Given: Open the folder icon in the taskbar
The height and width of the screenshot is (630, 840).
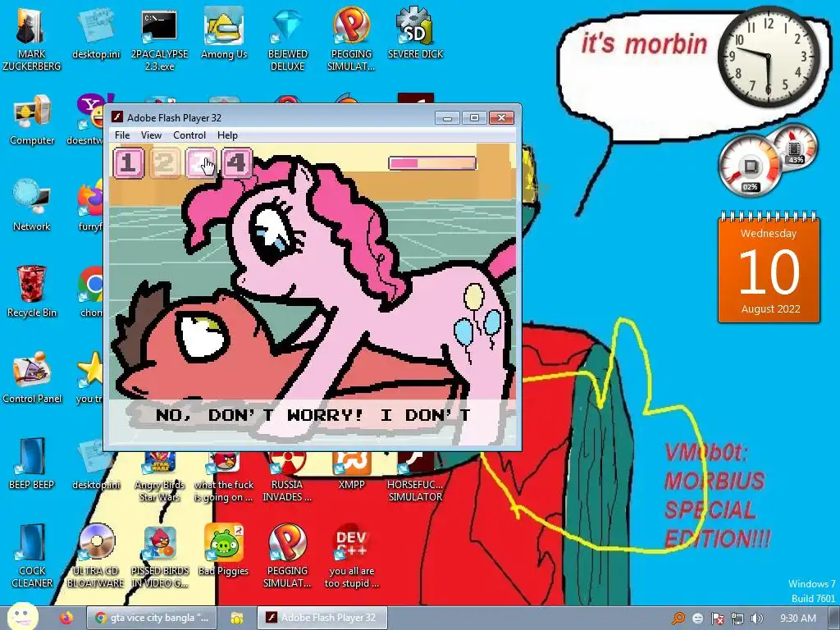Looking at the screenshot, I should pyautogui.click(x=236, y=618).
